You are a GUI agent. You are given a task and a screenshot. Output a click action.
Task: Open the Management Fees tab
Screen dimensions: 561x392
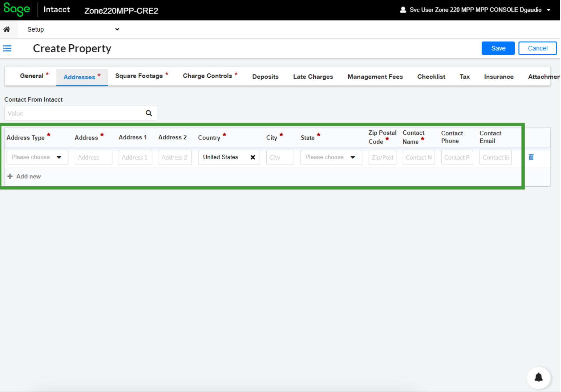click(x=375, y=77)
